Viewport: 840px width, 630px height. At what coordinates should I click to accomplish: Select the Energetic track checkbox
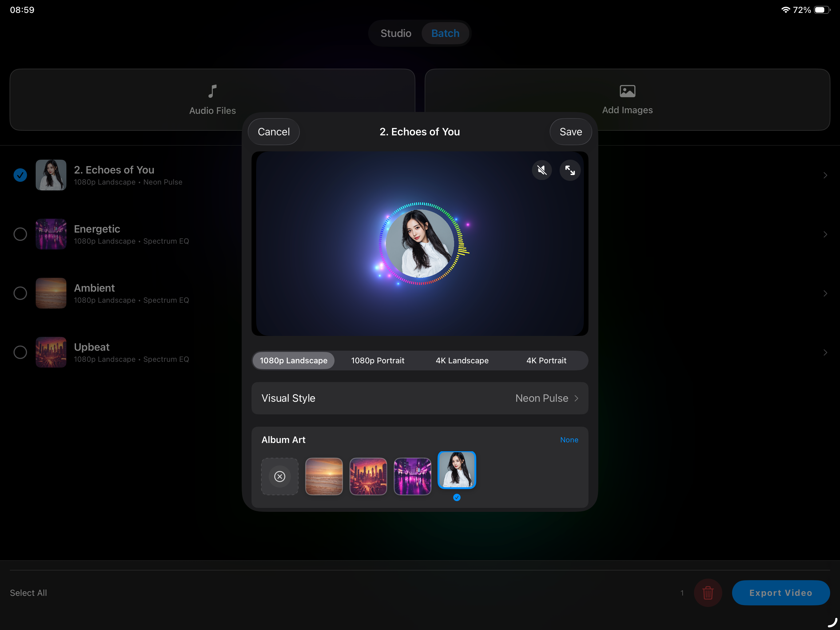[x=20, y=234]
